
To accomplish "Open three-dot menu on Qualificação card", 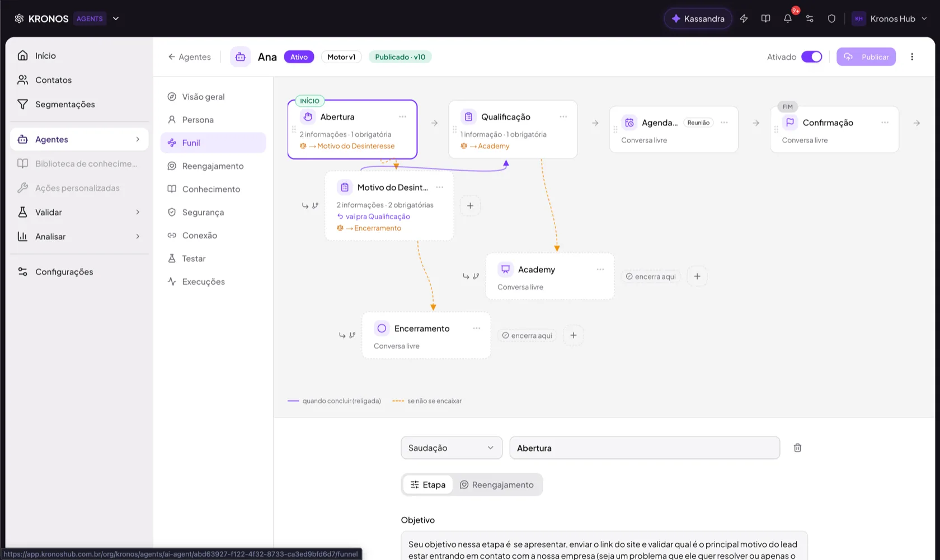I will pyautogui.click(x=563, y=117).
